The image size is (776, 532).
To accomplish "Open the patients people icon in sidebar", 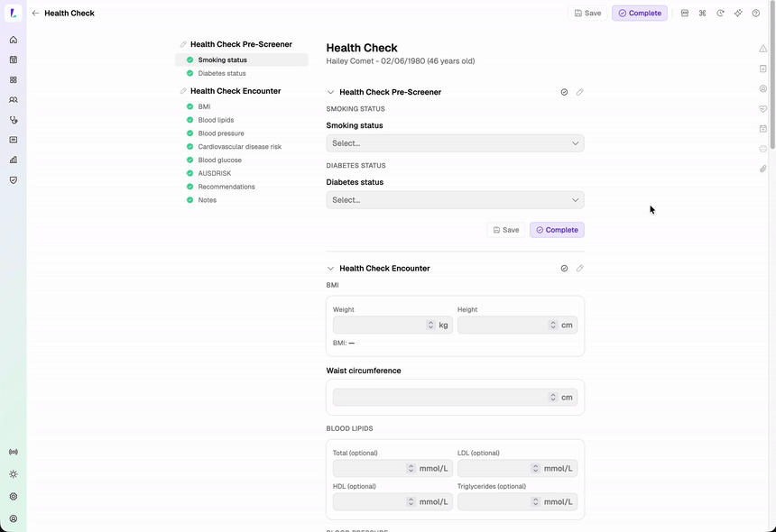I will click(14, 100).
